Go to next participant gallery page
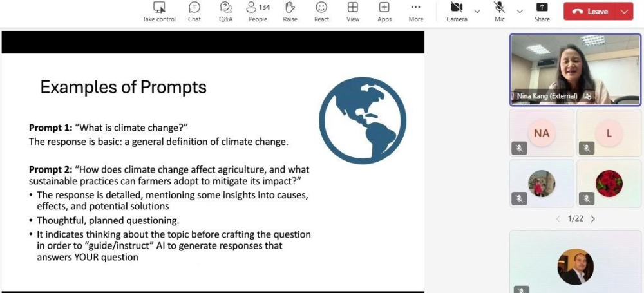644x293 pixels. click(x=593, y=219)
